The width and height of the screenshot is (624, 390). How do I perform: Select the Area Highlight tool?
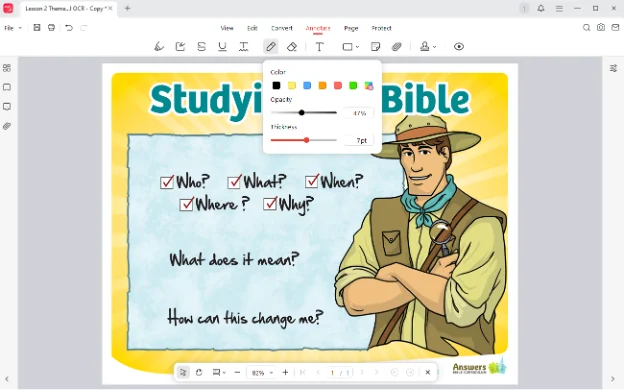point(180,47)
